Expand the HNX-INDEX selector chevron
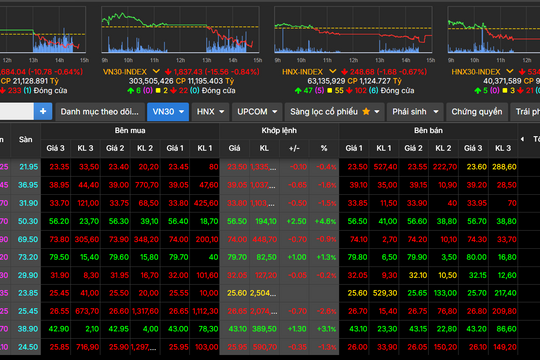Screen dimensions: 540x360 click(332, 71)
